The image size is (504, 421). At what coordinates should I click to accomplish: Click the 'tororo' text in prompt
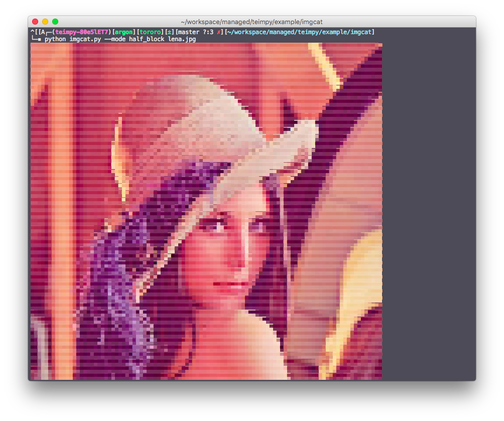pyautogui.click(x=150, y=32)
